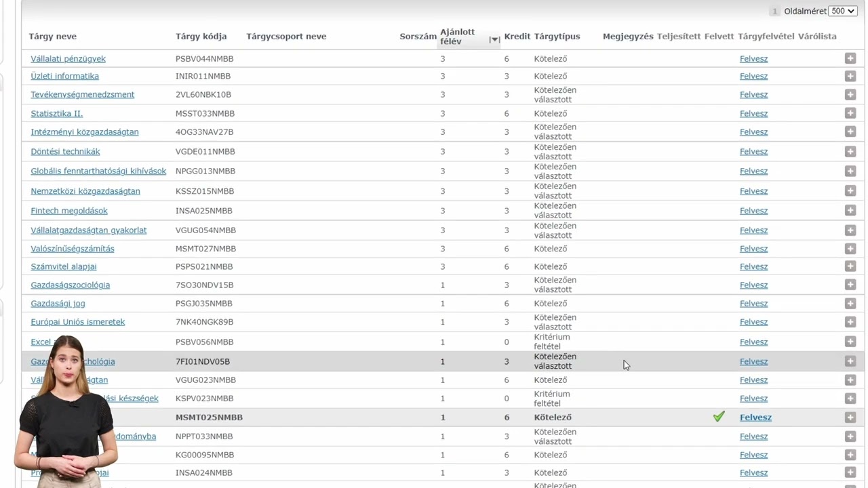This screenshot has width=868, height=488.
Task: Open plus menu for Valószínűségszámítás
Action: tap(850, 248)
